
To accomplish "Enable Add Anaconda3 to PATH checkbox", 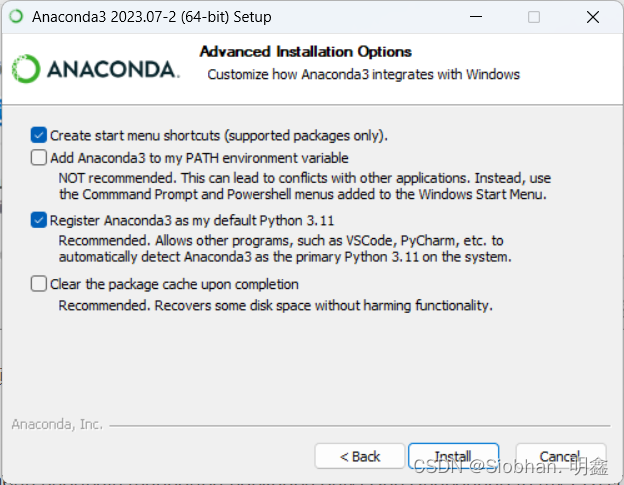I will tap(39, 158).
